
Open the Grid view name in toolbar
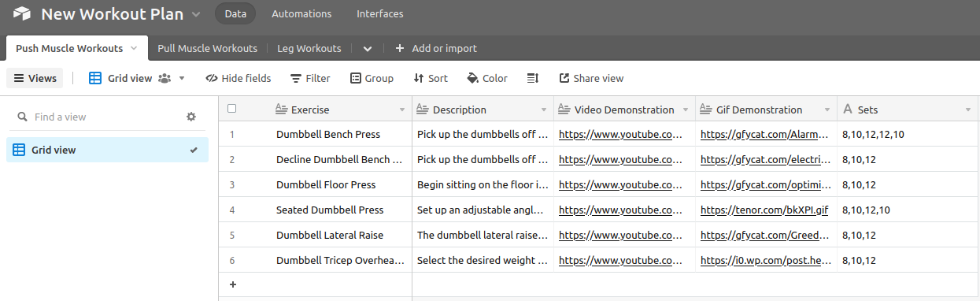(x=120, y=78)
